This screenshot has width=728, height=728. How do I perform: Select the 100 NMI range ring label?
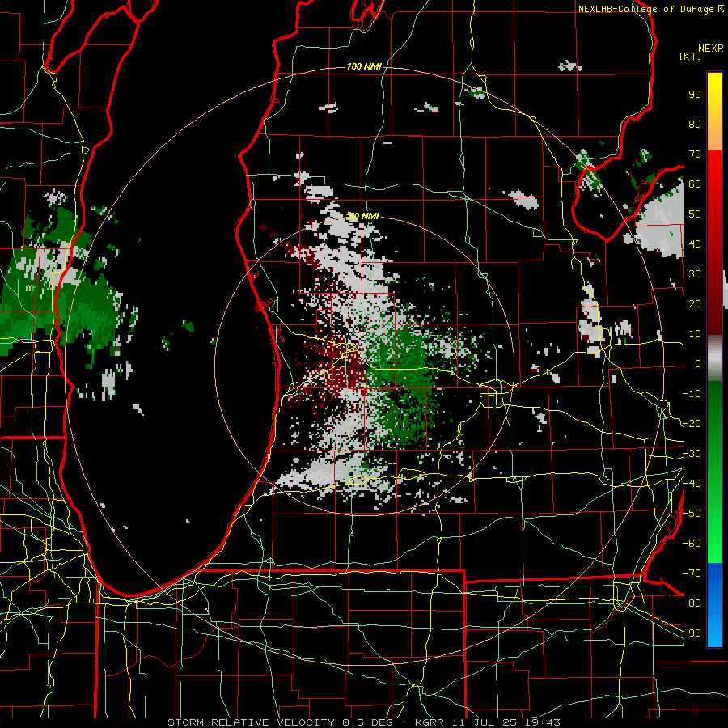coord(364,66)
